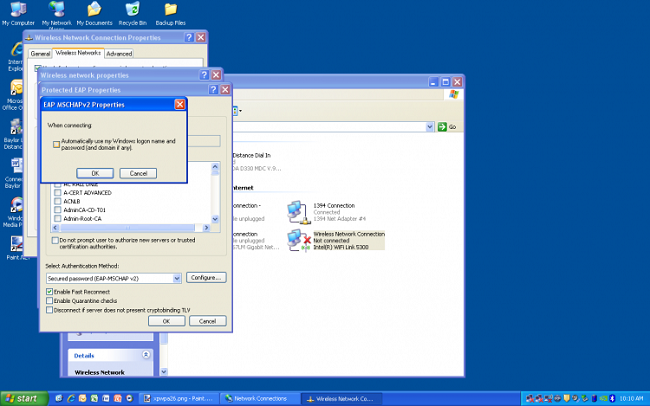Open the Start menu
This screenshot has width=650, height=406.
(x=24, y=399)
